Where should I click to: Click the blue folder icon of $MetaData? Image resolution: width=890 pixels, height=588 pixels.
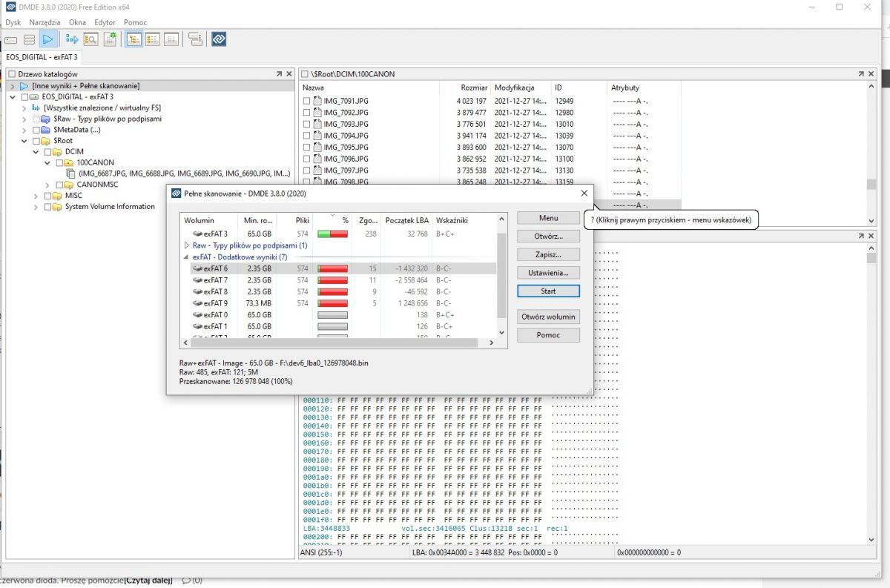point(46,130)
